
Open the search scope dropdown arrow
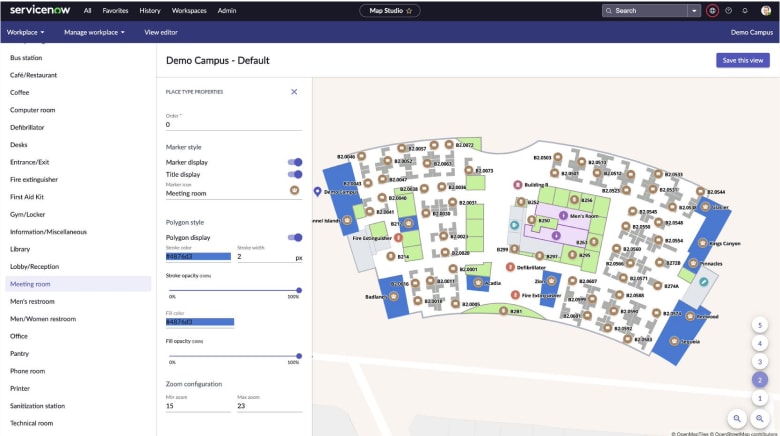[694, 10]
